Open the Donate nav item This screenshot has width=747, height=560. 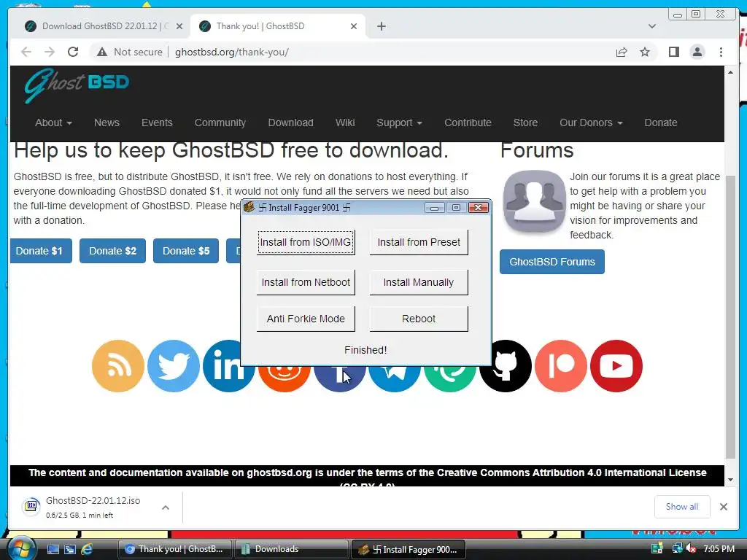point(660,122)
